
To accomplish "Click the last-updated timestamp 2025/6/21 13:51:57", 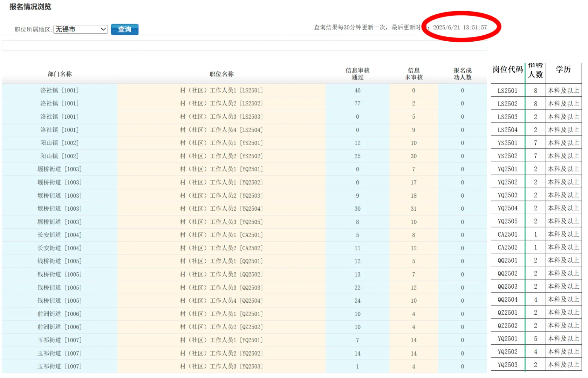I will pyautogui.click(x=460, y=27).
